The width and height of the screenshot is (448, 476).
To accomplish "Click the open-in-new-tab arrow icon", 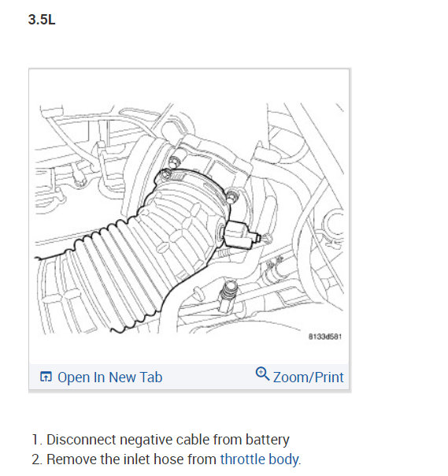I will tap(46, 377).
